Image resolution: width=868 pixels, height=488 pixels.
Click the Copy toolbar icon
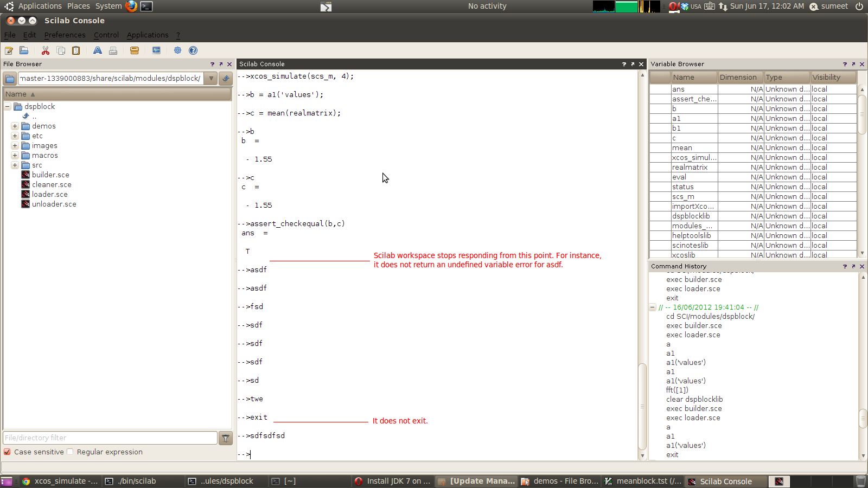point(61,50)
